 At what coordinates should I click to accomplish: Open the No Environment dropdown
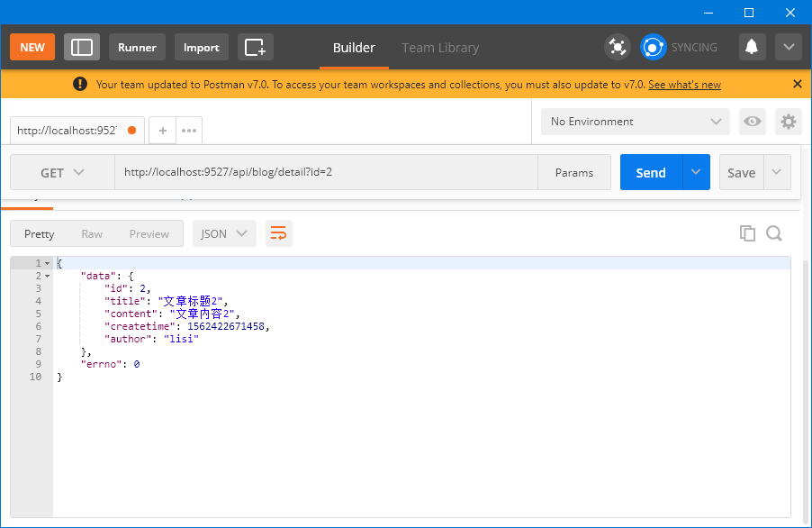pos(636,122)
